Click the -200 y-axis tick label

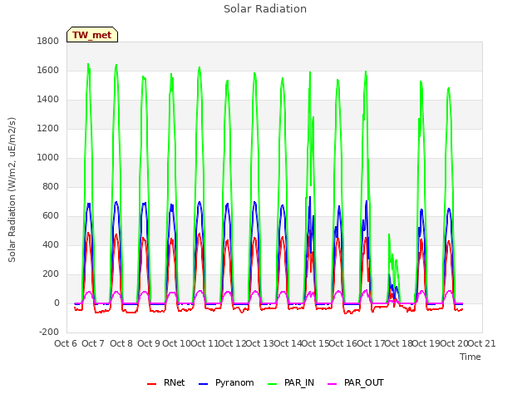(x=49, y=332)
